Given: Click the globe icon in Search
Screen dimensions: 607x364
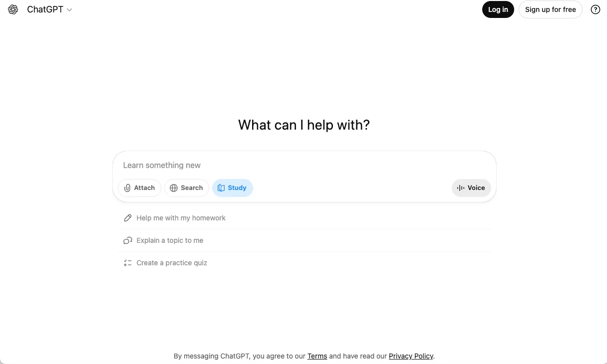Looking at the screenshot, I should pos(174,188).
